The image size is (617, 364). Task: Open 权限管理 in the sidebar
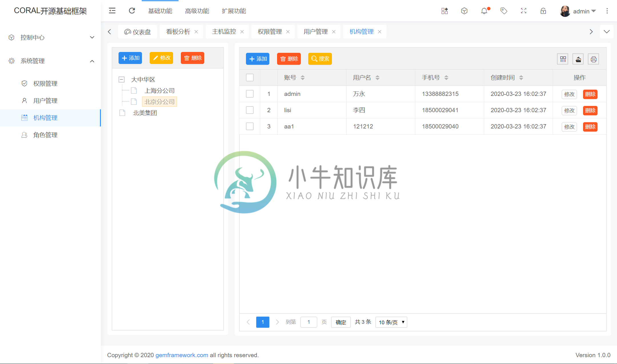tap(50, 83)
